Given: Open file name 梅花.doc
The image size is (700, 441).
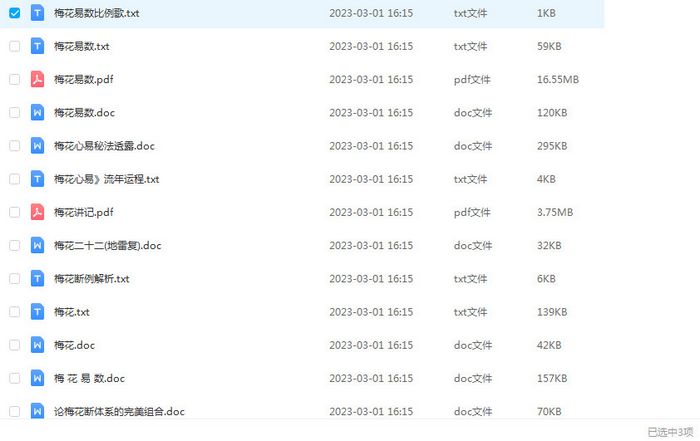Looking at the screenshot, I should pyautogui.click(x=74, y=345).
